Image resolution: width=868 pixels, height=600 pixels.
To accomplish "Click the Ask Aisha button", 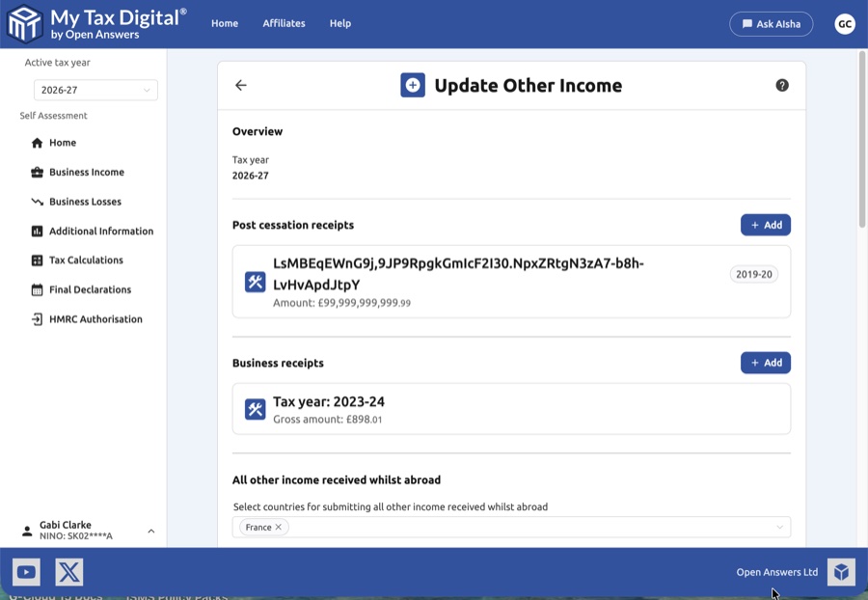I will [772, 23].
